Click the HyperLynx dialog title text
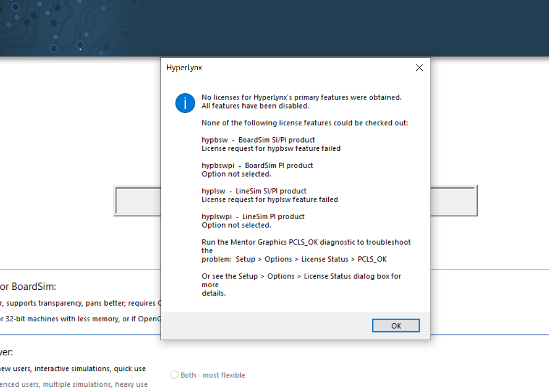549x392 pixels. 184,68
